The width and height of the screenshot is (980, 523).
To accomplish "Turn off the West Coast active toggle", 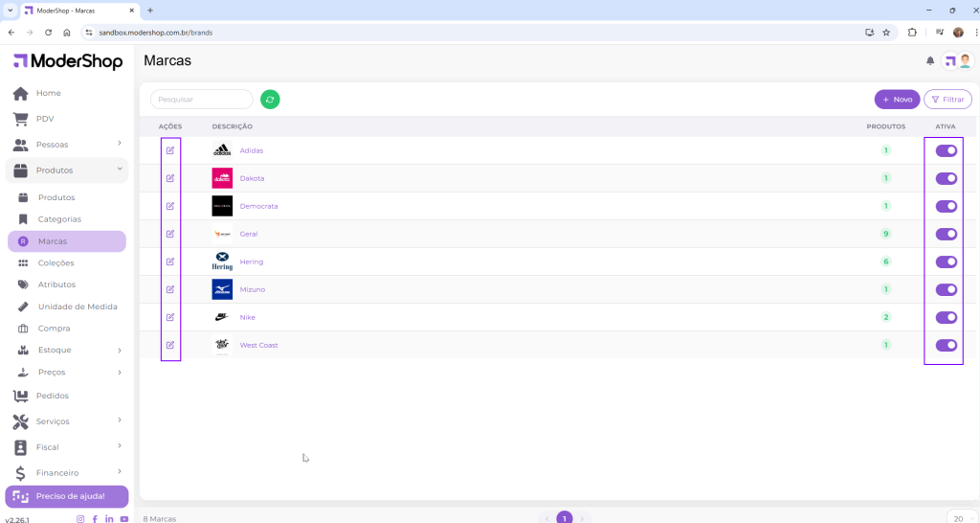I will pyautogui.click(x=946, y=345).
